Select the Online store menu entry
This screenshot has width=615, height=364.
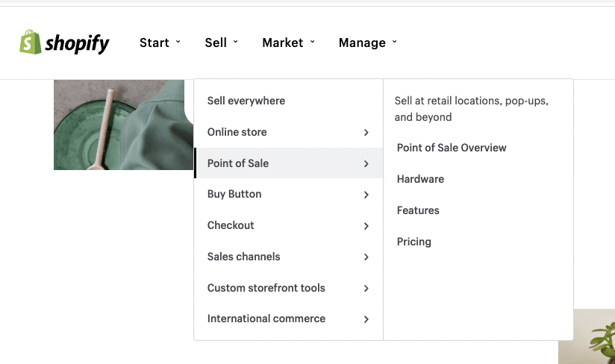tap(288, 132)
